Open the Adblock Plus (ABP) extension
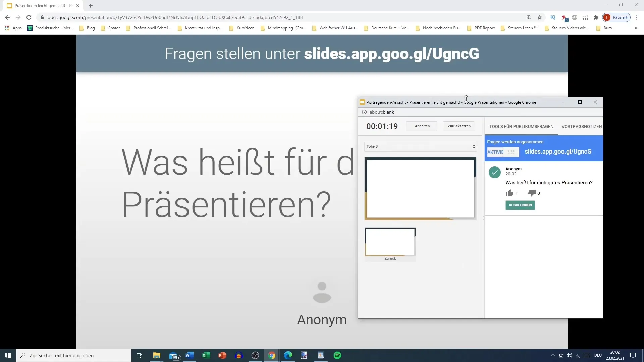Screen dimensions: 644x362 point(575,17)
